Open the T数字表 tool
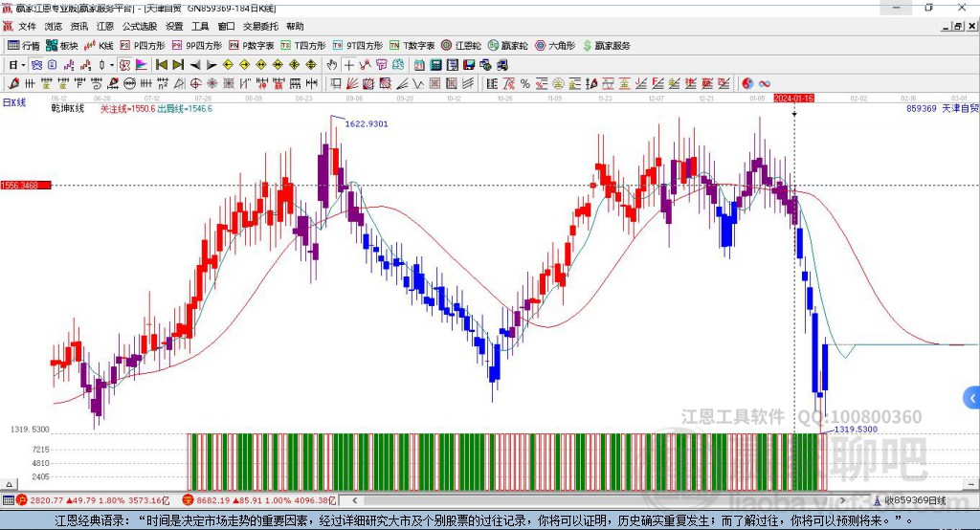980x530 pixels. (412, 46)
